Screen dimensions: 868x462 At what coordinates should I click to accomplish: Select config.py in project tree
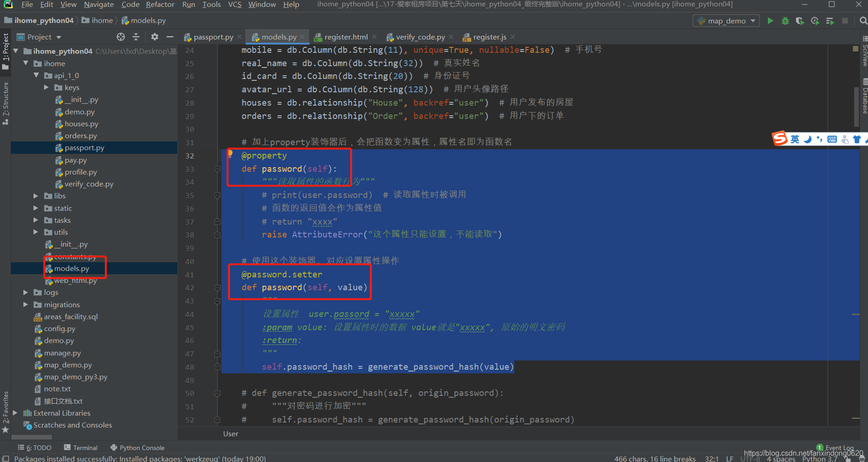[x=59, y=328]
